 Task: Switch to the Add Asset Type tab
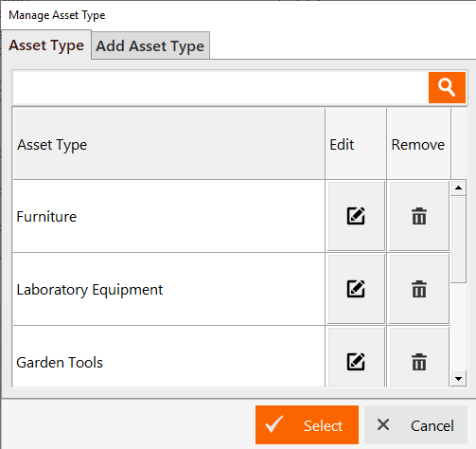150,45
